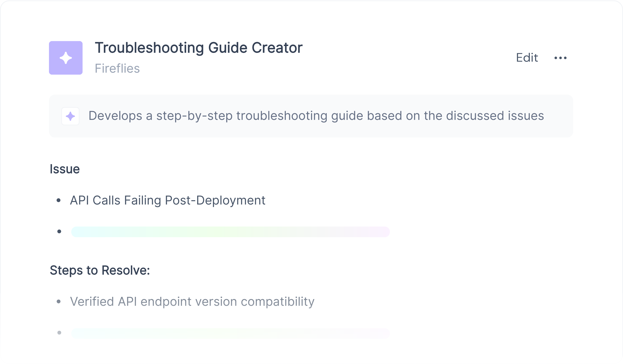Click API Calls Failing Post-Deployment item
Image resolution: width=623 pixels, height=364 pixels.
click(167, 200)
